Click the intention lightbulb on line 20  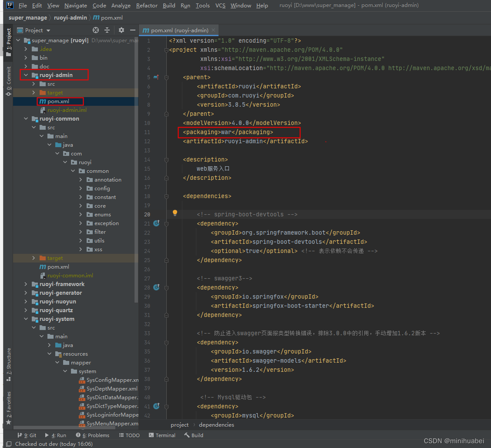[175, 213]
